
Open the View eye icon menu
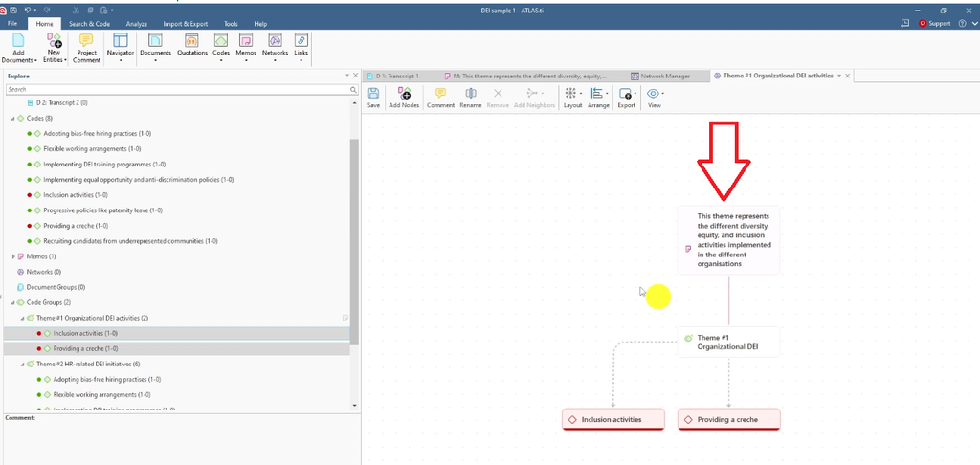click(653, 93)
